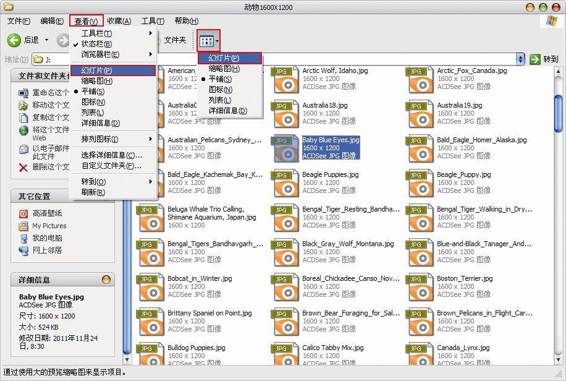Screen dimensions: 566x381
Task: Collapse the 详细信息 panel chevron
Action: [x=106, y=279]
